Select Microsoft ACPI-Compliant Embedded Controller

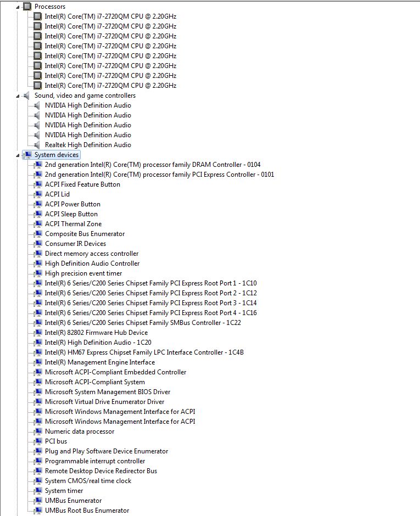click(115, 372)
